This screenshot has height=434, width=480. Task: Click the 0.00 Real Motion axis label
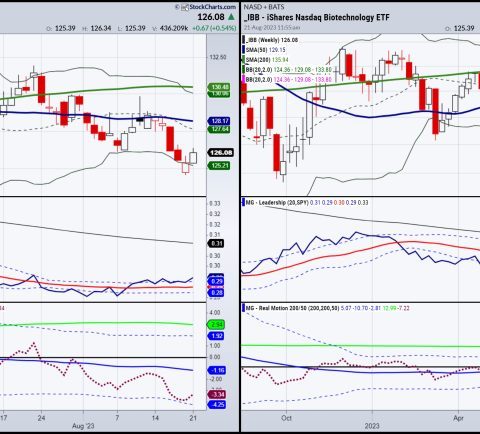point(215,357)
